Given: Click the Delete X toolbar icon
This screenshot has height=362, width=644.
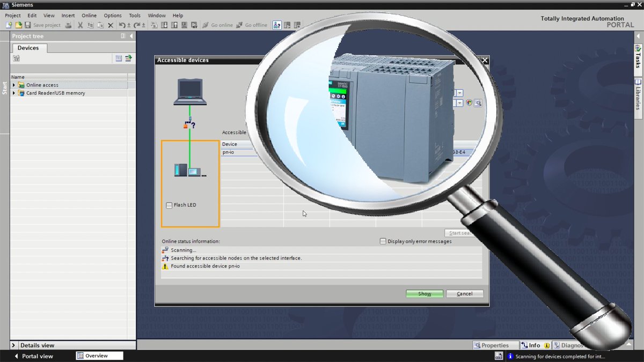Looking at the screenshot, I should pos(111,25).
